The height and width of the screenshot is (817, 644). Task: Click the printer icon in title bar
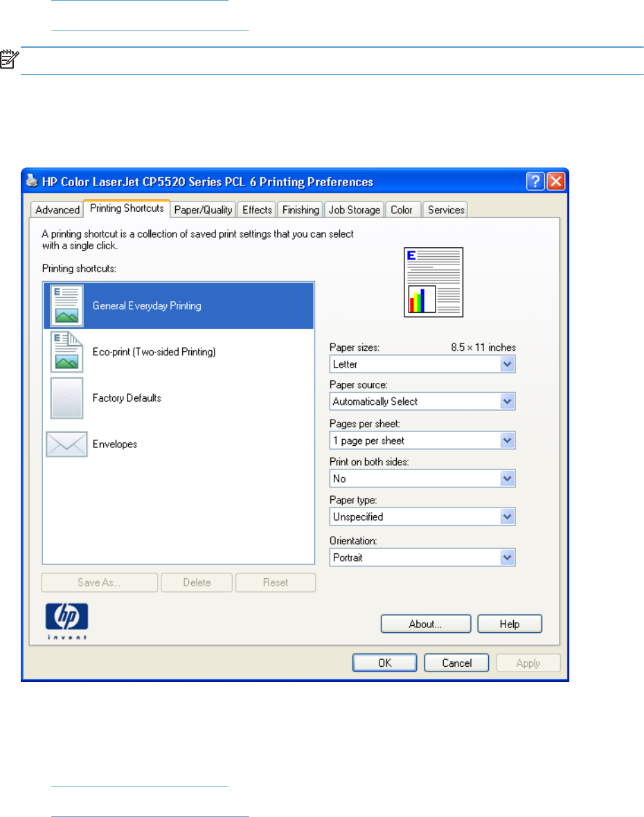pos(33,181)
